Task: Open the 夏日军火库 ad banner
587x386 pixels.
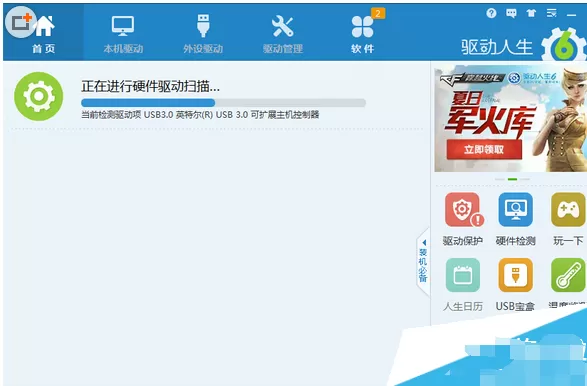Action: 511,118
